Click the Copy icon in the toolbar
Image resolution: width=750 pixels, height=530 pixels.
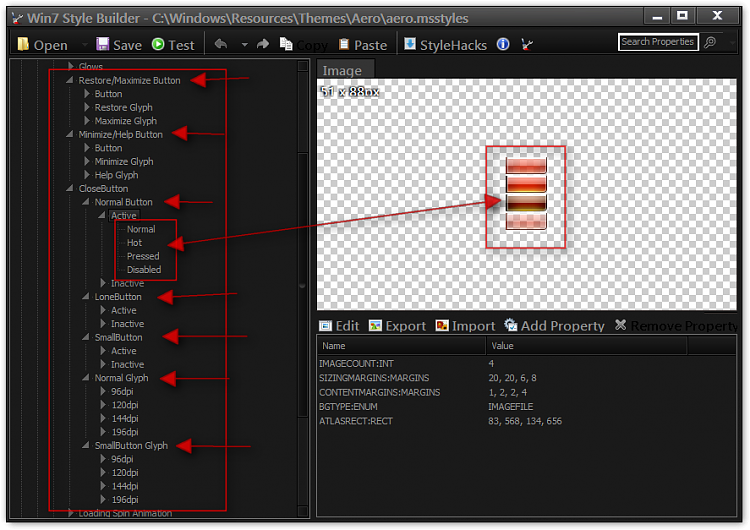(286, 44)
